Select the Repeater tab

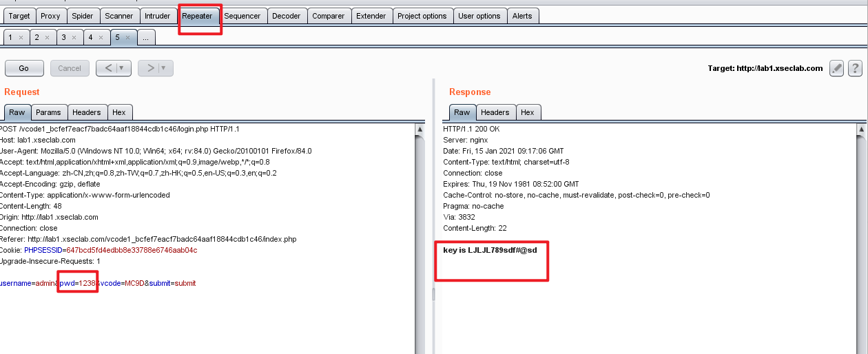tap(198, 16)
